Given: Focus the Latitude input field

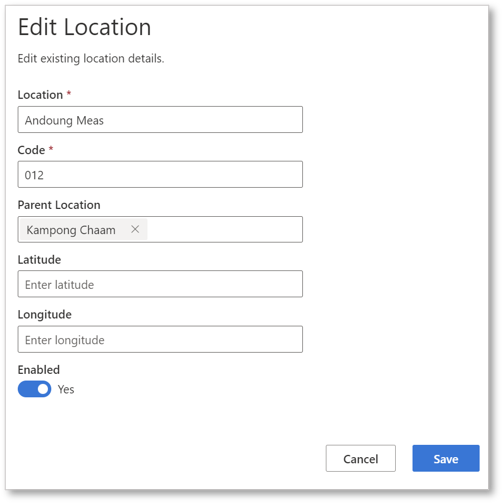Looking at the screenshot, I should coord(160,284).
